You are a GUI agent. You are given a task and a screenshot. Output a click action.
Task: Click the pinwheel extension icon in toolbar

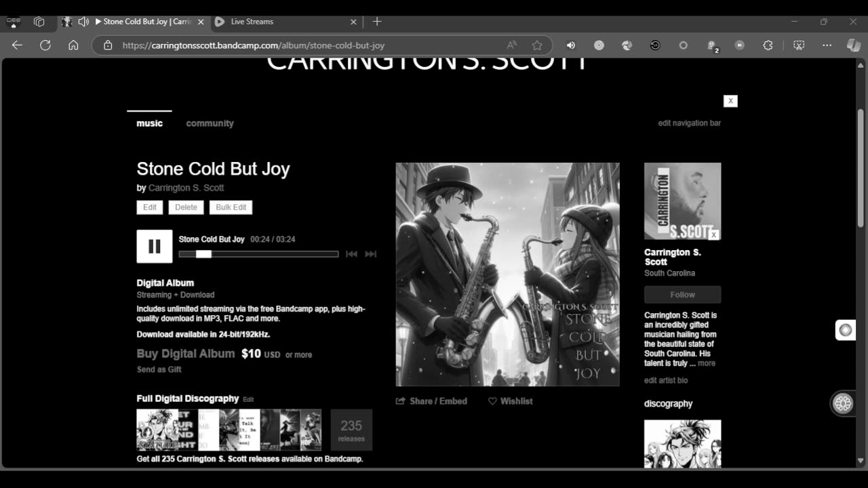pos(627,45)
